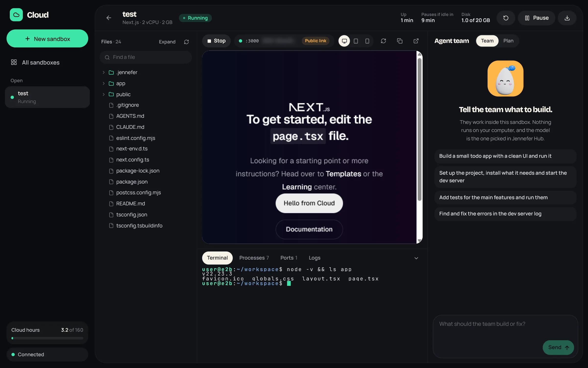This screenshot has width=588, height=368.
Task: Open preview in new window
Action: coord(416,41)
